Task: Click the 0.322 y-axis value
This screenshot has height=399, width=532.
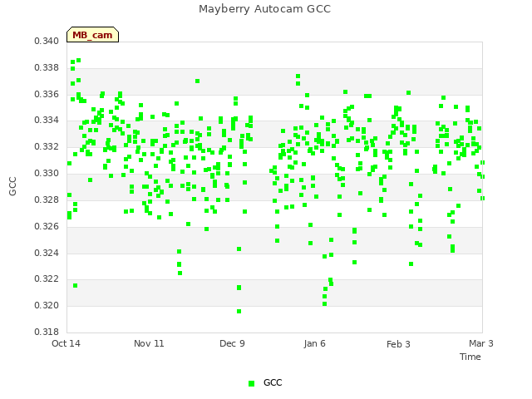Action: [47, 279]
